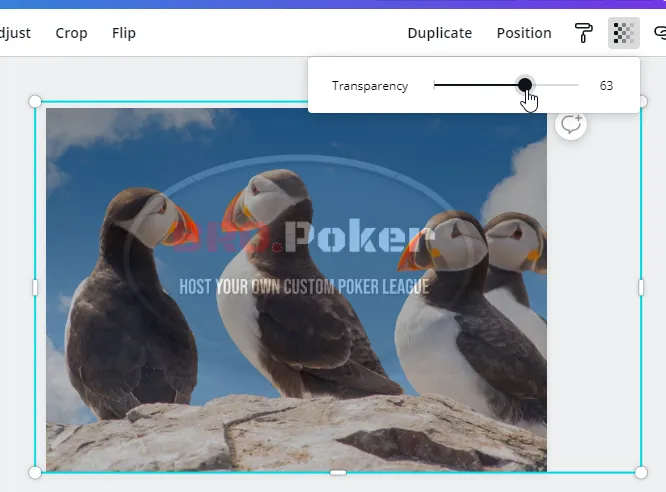This screenshot has width=666, height=492.
Task: Click the right edge middle resize handle
Action: (x=641, y=288)
